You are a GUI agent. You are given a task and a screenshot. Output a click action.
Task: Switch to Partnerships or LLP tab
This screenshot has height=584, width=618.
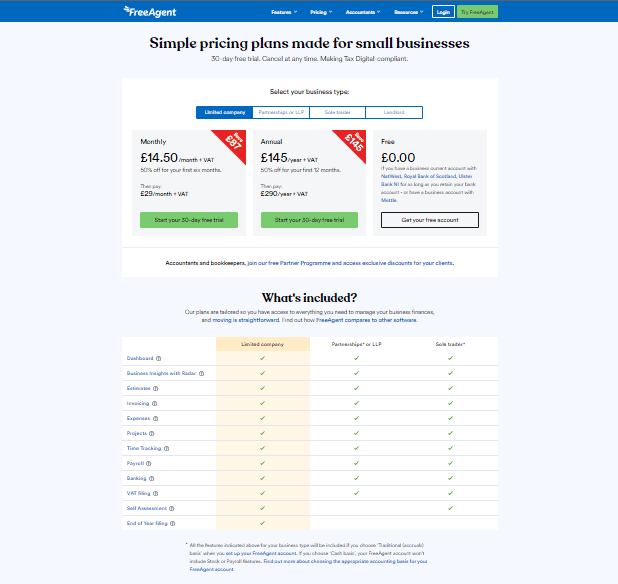(281, 112)
